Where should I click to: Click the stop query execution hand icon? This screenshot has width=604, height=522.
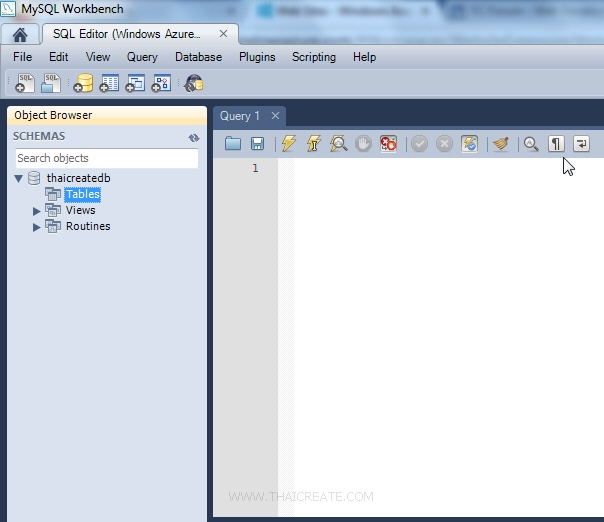click(x=363, y=144)
